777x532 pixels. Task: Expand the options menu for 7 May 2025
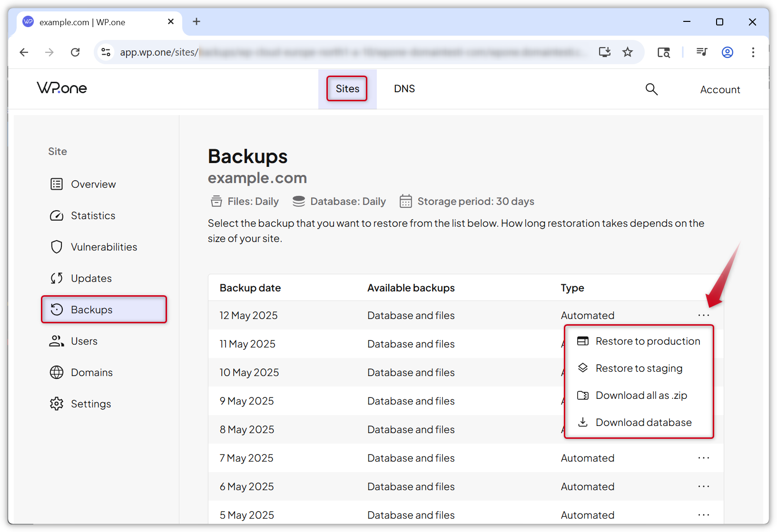pos(703,458)
